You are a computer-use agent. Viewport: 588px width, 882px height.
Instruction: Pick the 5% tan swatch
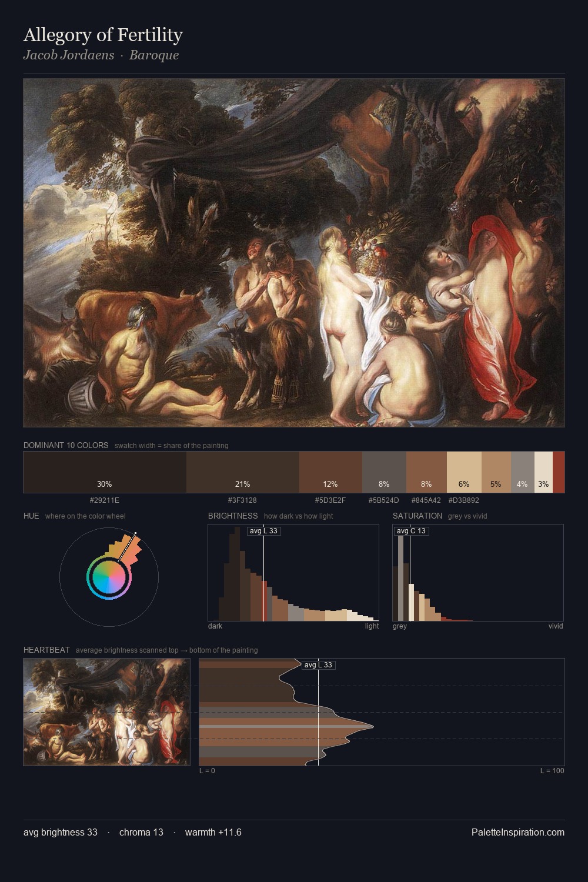496,472
